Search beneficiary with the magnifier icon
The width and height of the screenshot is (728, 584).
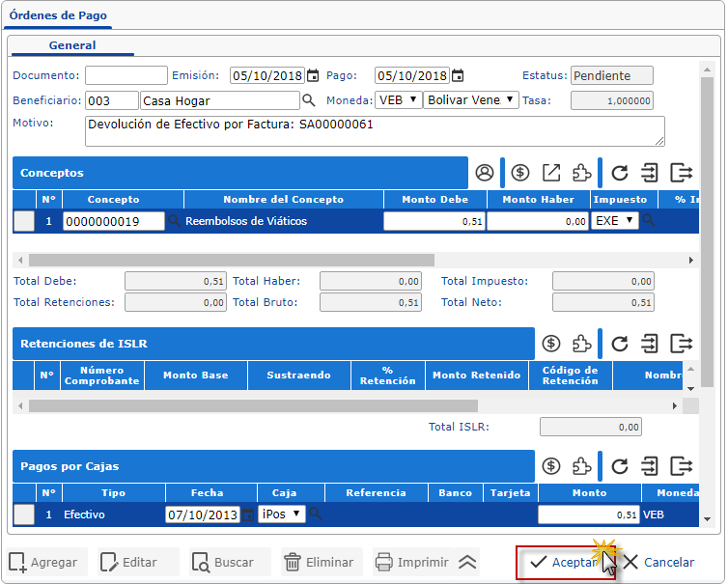(309, 100)
